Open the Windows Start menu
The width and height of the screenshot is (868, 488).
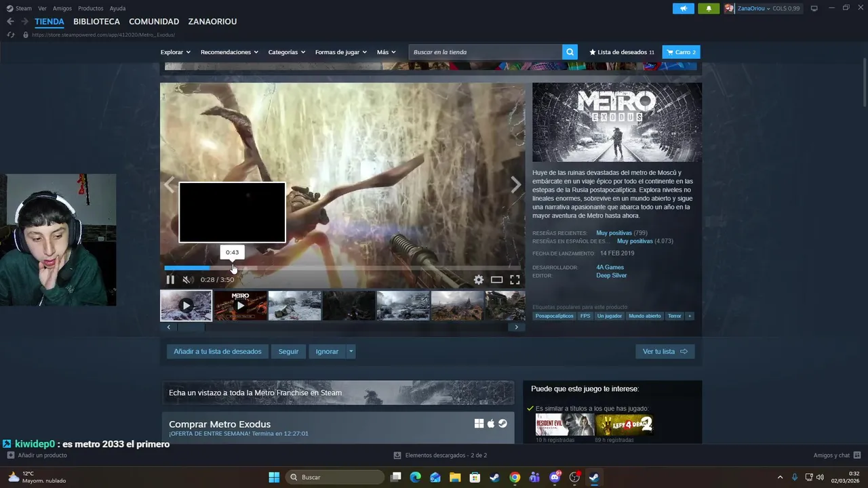click(x=274, y=477)
